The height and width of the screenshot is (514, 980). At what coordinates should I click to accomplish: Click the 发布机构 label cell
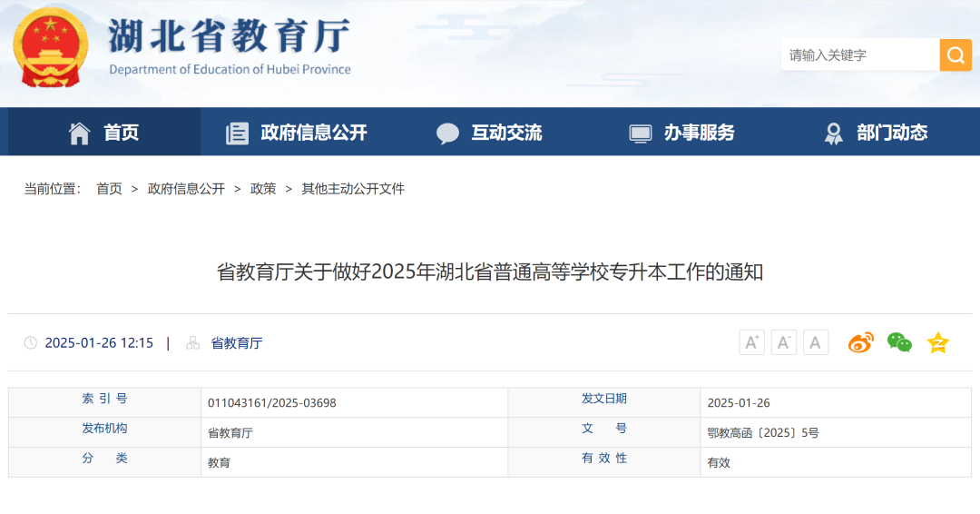tap(105, 432)
